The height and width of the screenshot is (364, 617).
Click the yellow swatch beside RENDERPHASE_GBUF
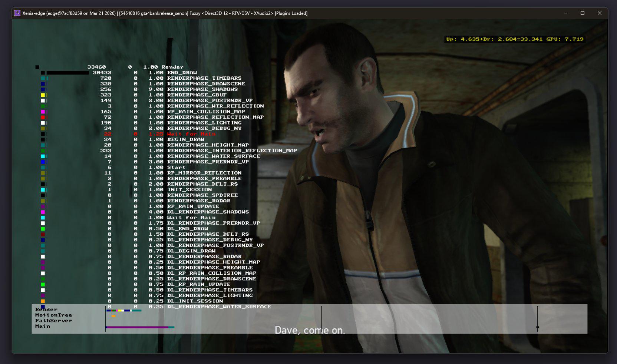click(43, 95)
